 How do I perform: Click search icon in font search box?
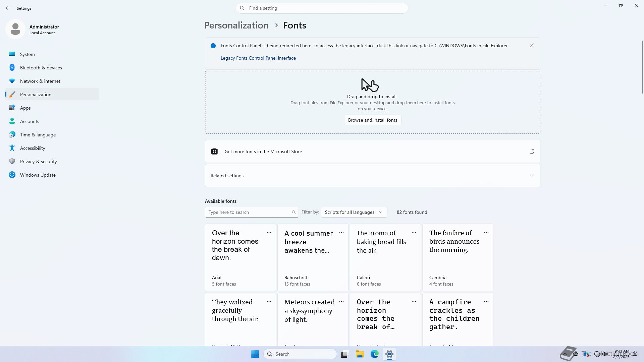293,212
